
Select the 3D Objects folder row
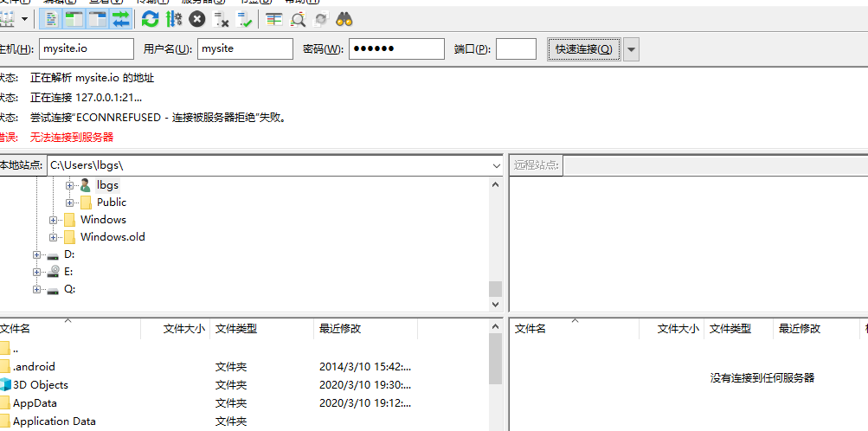(243, 384)
